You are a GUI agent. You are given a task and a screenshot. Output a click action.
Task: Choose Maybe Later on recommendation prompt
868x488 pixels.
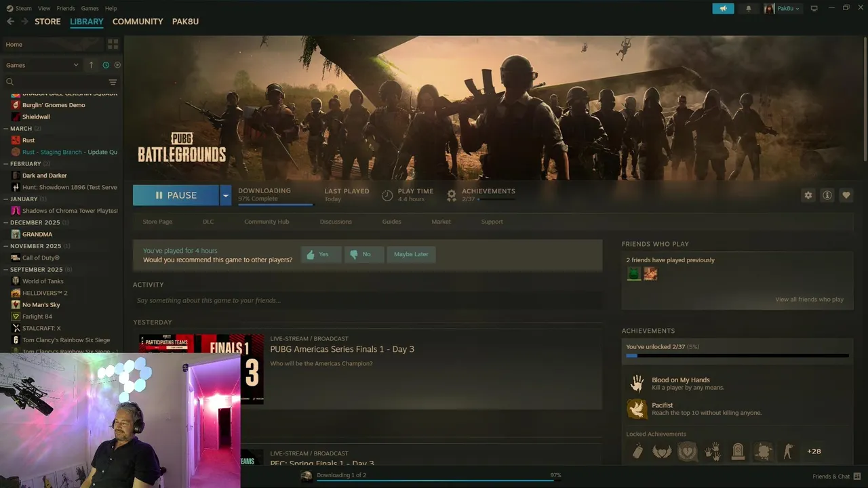pos(411,254)
